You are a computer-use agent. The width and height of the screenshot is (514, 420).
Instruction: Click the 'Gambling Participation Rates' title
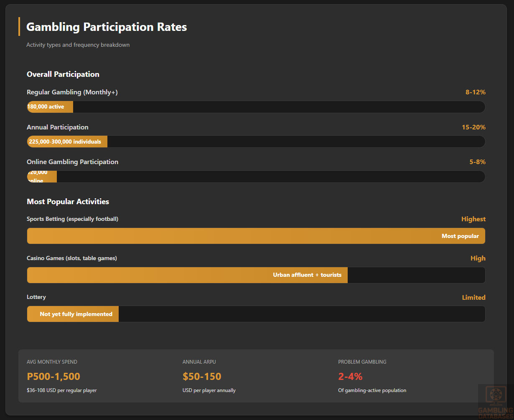coord(107,27)
